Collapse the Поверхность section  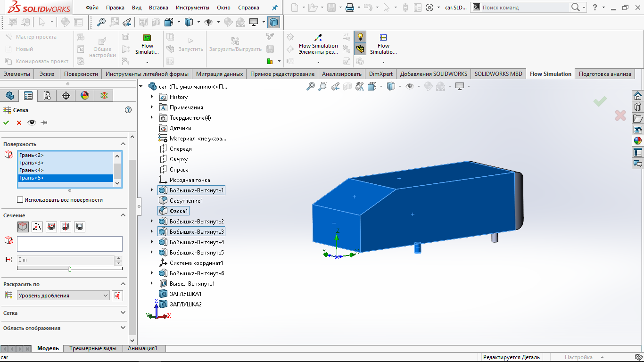(123, 144)
